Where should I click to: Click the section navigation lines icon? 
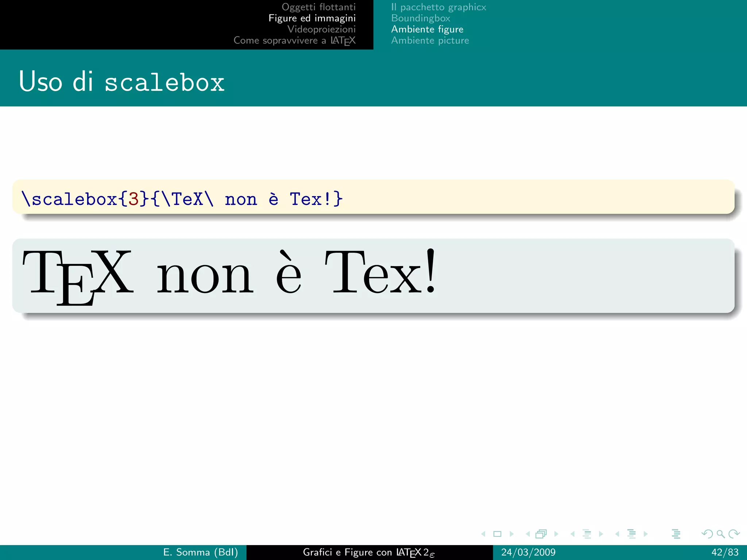pos(631,534)
